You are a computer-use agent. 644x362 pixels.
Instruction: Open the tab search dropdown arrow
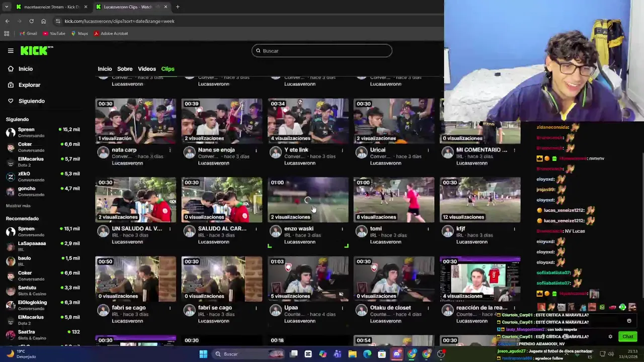tap(6, 7)
